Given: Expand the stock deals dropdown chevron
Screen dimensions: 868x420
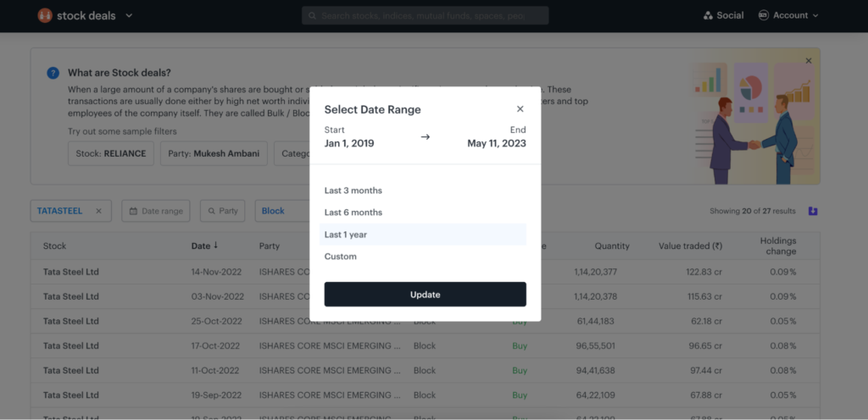Looking at the screenshot, I should click(x=129, y=15).
